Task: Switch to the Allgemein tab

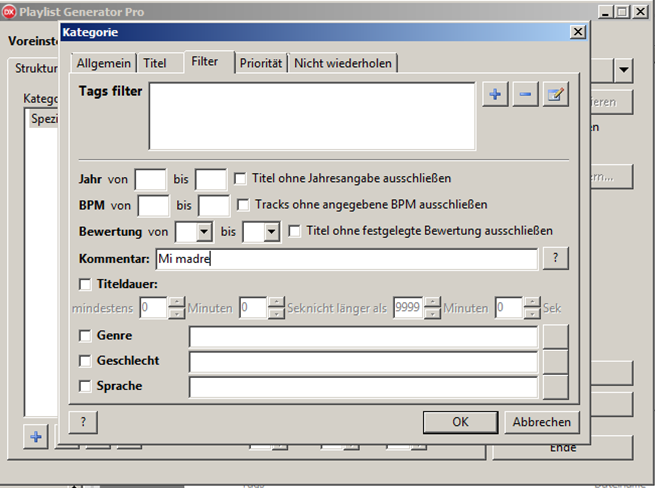Action: tap(103, 63)
